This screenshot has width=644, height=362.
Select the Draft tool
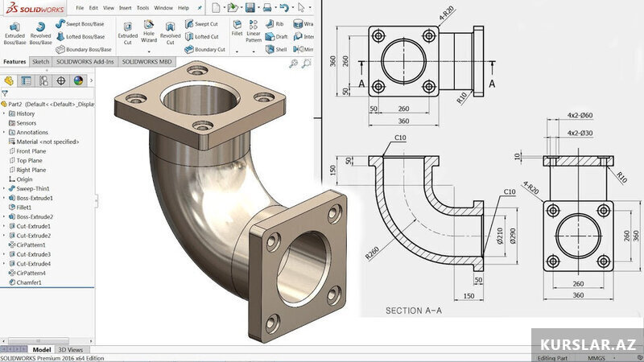tap(276, 36)
